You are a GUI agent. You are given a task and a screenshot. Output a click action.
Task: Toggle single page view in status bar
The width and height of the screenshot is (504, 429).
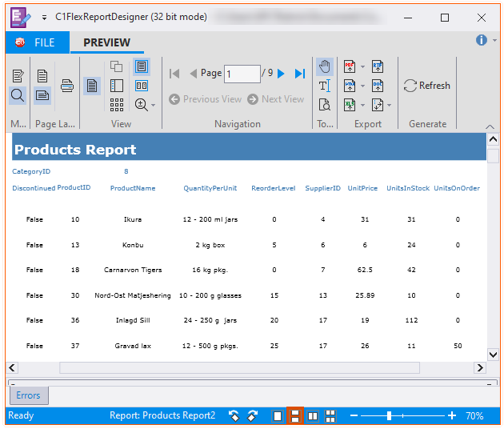(x=278, y=416)
